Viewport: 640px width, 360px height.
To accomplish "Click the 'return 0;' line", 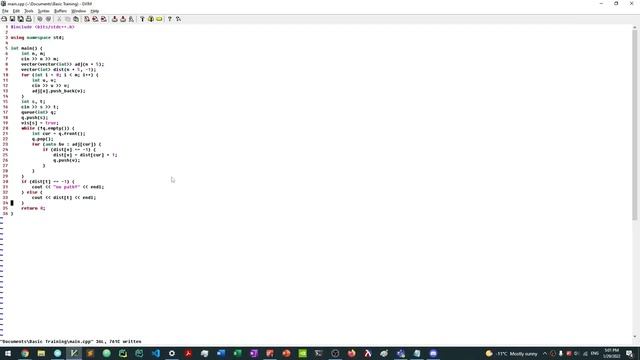I will point(33,208).
